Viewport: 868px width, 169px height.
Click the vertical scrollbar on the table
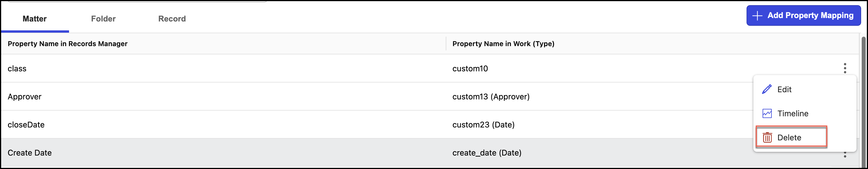[863, 101]
